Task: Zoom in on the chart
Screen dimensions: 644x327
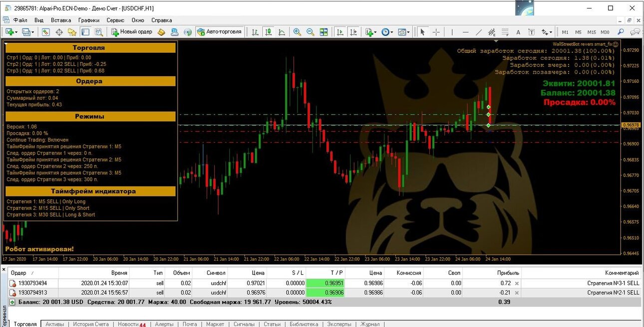Action: click(x=297, y=32)
